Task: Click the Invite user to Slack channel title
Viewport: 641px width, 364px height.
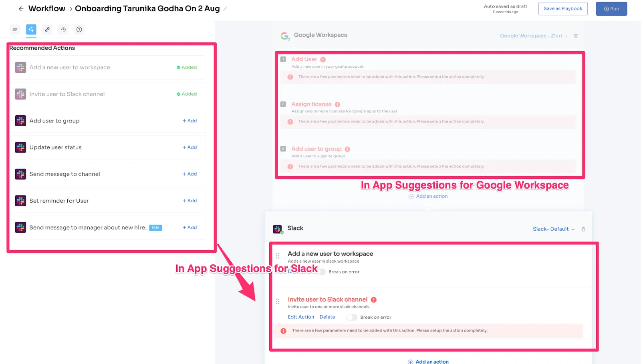Action: click(x=327, y=300)
